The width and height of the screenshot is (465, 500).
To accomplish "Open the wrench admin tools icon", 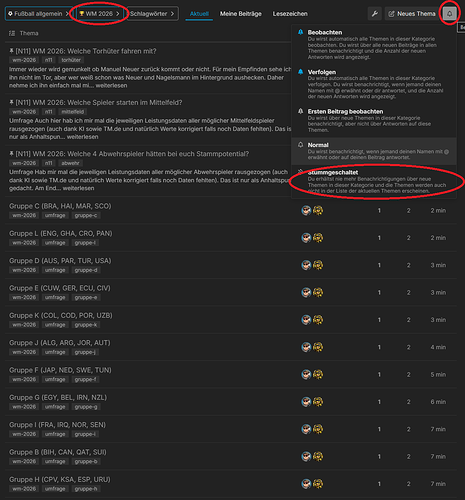I will pos(375,14).
